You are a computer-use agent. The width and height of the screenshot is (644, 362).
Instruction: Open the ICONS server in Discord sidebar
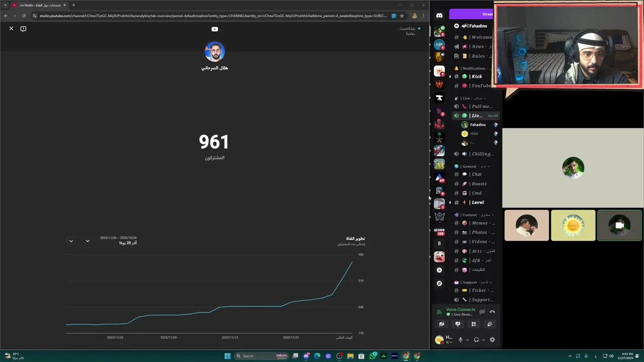(439, 231)
